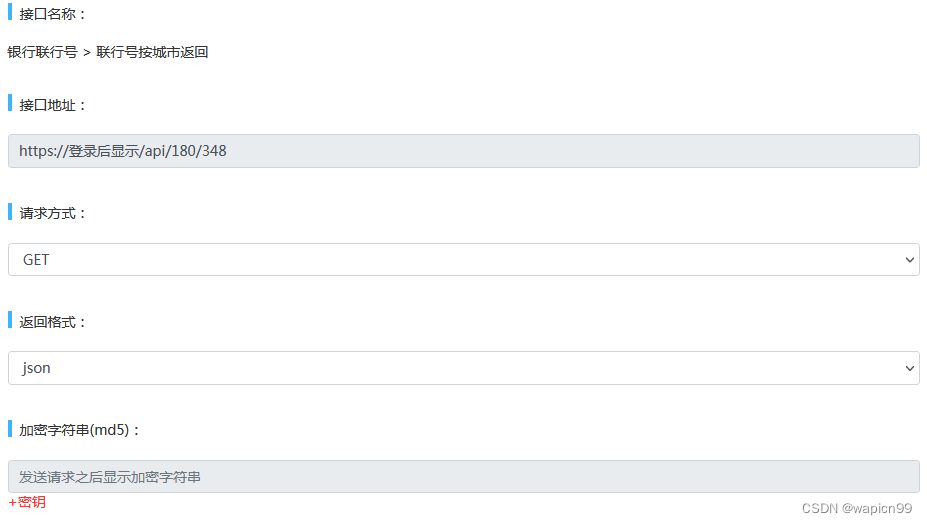Image resolution: width=927 pixels, height=525 pixels.
Task: Click the 请求方式 section heading
Action: point(53,213)
